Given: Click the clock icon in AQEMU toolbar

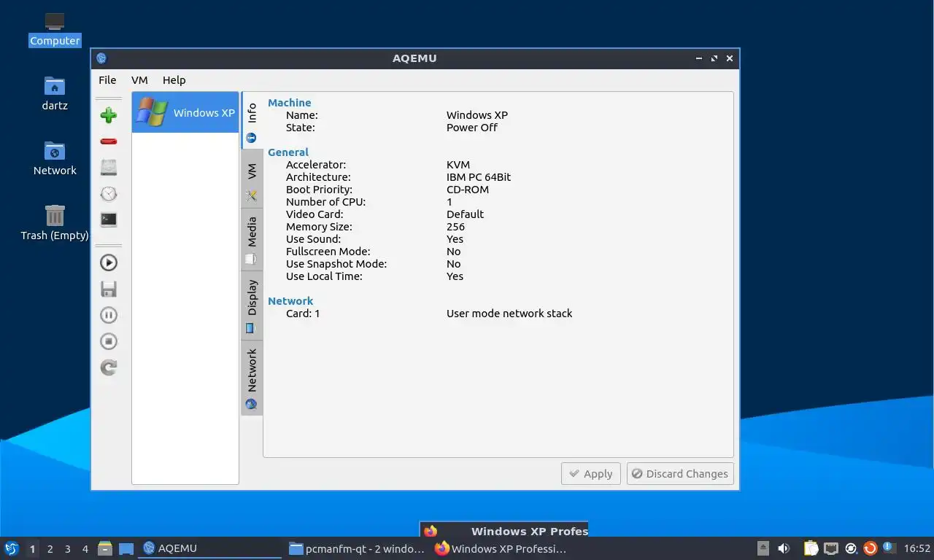Looking at the screenshot, I should [109, 194].
